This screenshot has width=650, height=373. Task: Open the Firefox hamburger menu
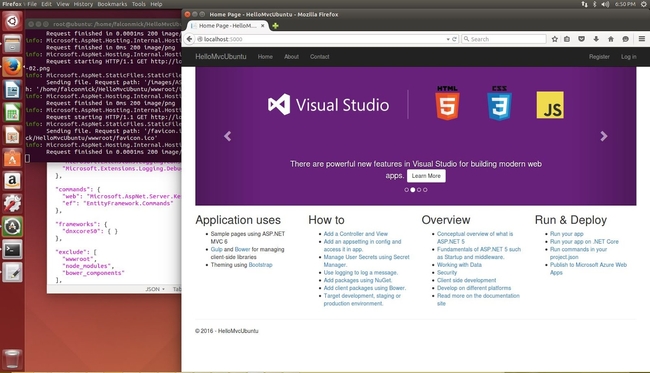click(x=642, y=39)
